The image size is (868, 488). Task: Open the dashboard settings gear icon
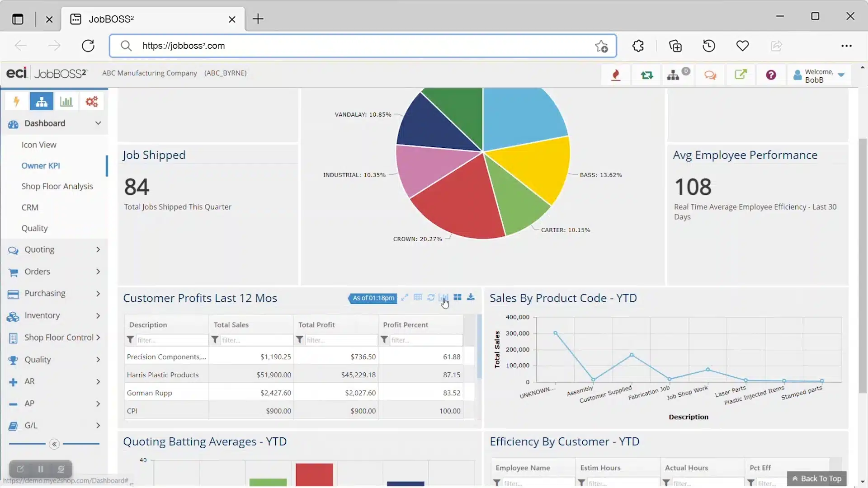(91, 101)
